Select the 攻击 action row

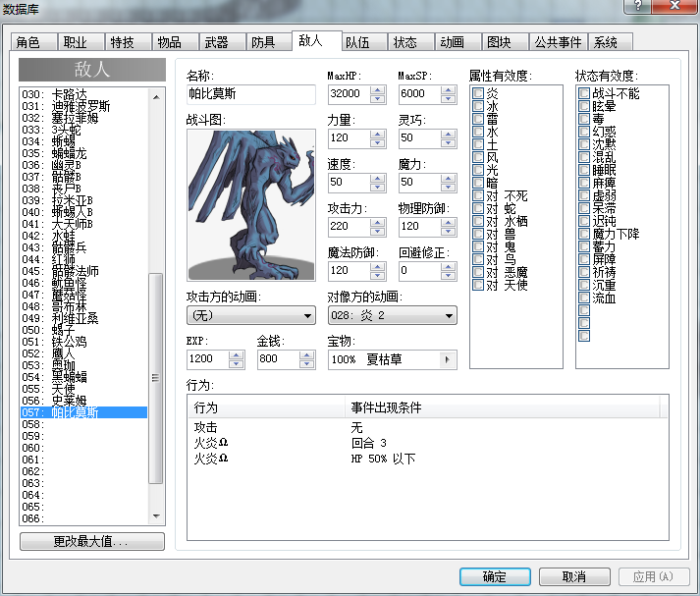pos(427,428)
